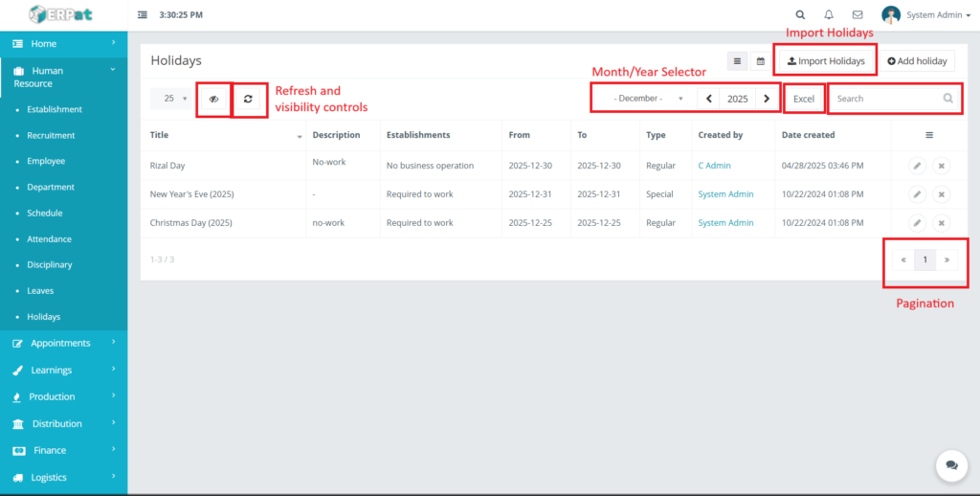Open the notifications bell
Image resolution: width=980 pixels, height=496 pixels.
[x=829, y=15]
